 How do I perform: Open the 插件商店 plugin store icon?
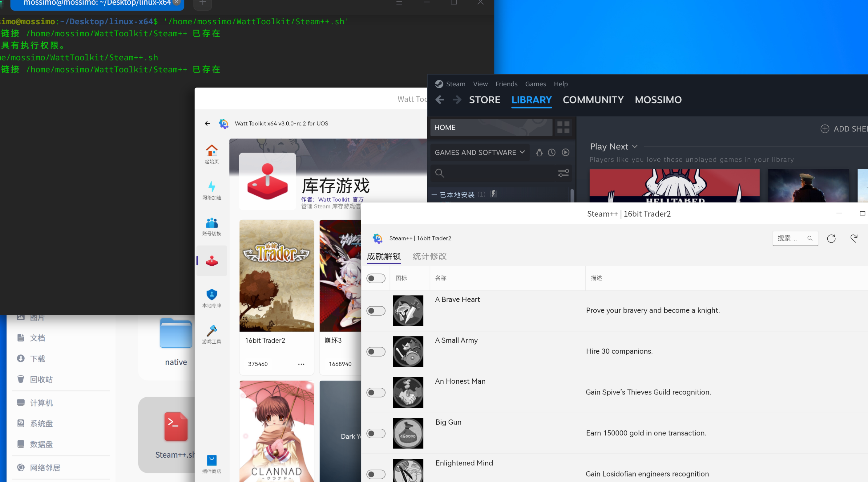tap(211, 462)
